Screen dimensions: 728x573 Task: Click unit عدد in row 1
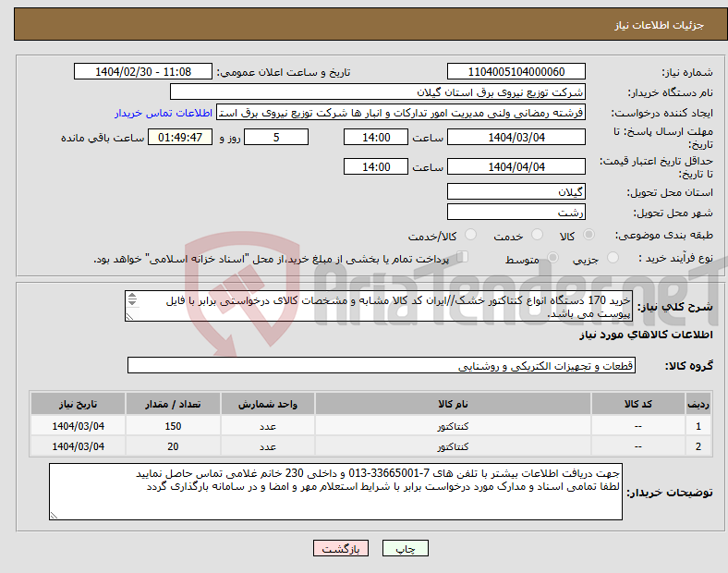(268, 426)
